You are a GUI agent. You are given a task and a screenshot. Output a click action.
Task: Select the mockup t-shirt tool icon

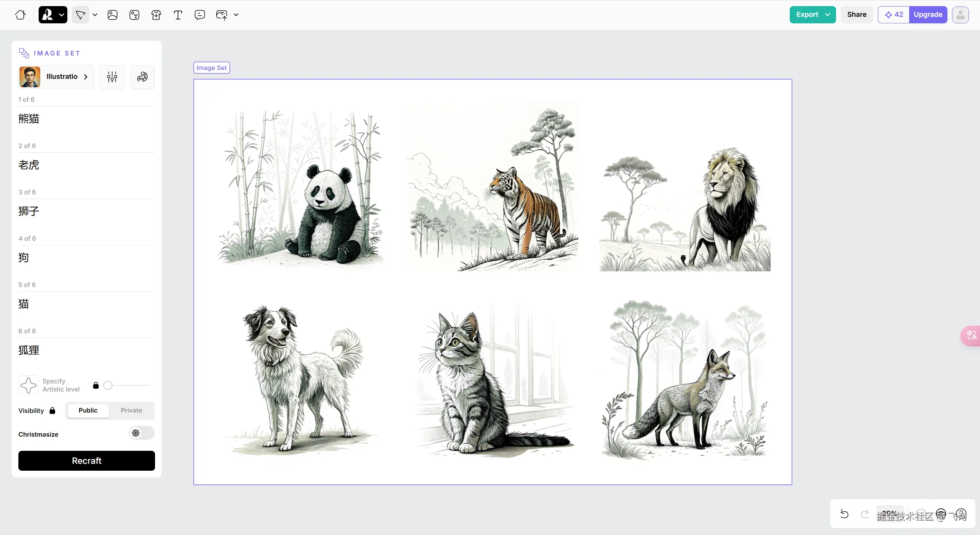pyautogui.click(x=156, y=15)
